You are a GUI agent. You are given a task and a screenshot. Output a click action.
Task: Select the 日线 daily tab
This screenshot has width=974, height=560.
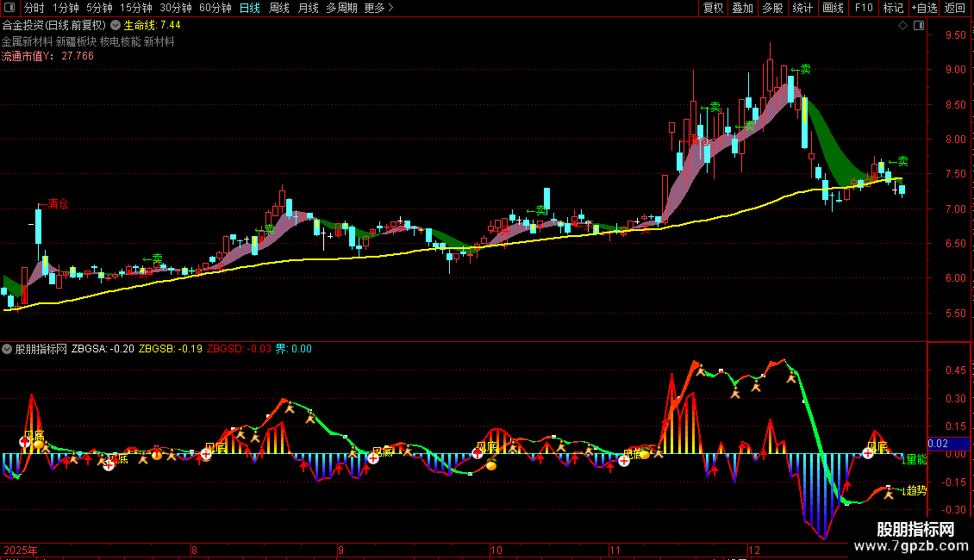click(250, 8)
